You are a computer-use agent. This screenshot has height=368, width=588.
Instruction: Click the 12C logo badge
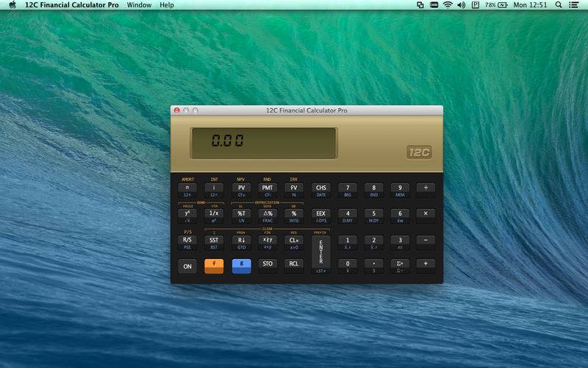419,152
